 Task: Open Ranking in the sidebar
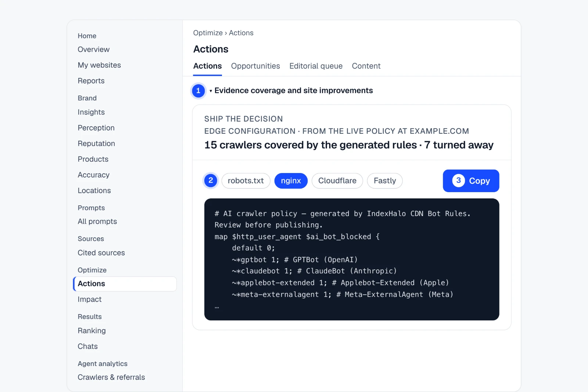92,331
